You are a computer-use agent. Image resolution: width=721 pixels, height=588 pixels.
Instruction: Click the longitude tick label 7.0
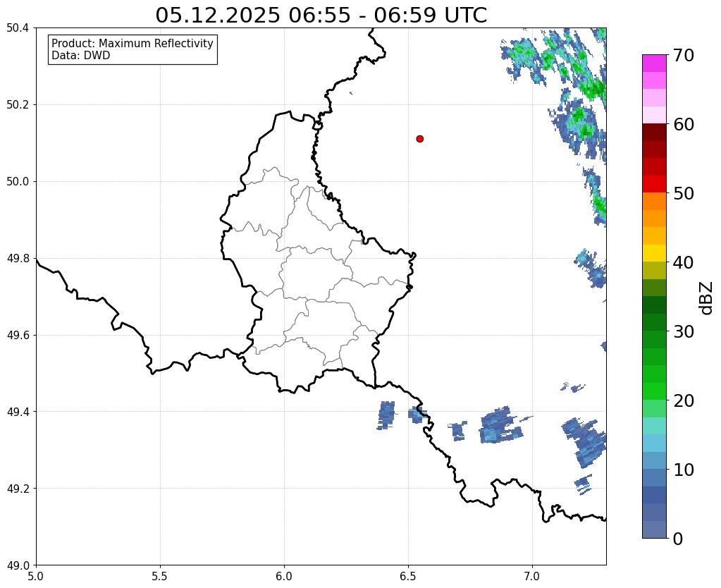[532, 575]
